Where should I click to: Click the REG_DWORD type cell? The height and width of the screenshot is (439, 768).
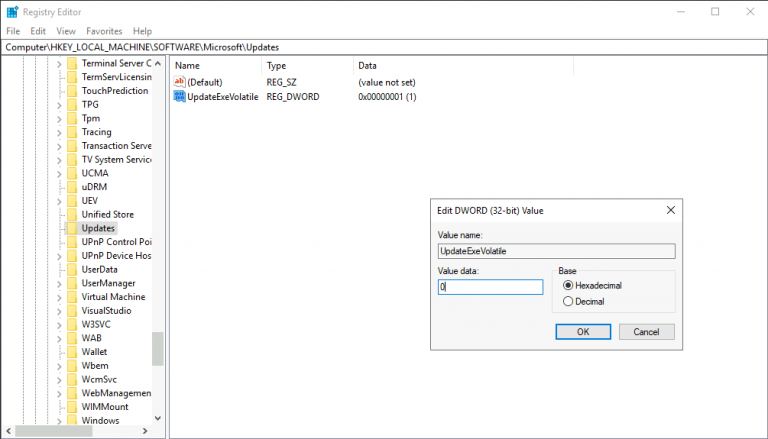point(293,97)
